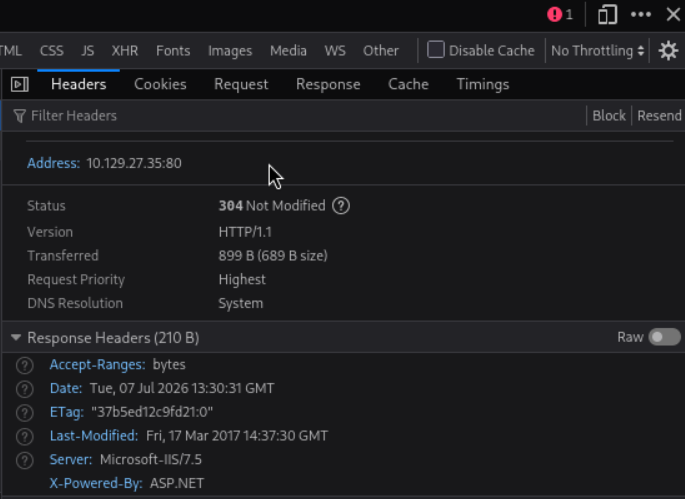The image size is (685, 499).
Task: Filter requests by JS
Action: [87, 51]
